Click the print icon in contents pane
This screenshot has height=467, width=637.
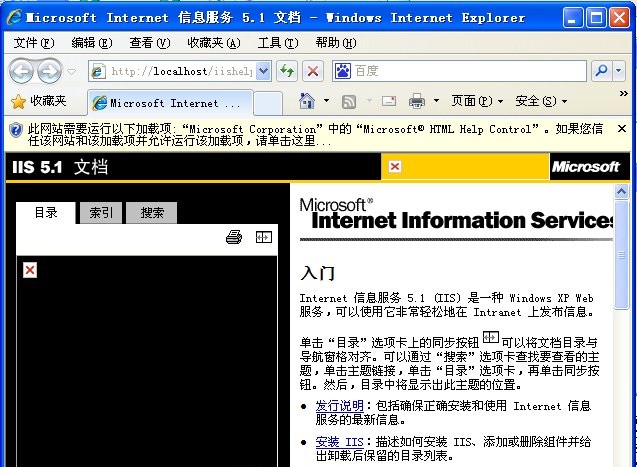[234, 237]
